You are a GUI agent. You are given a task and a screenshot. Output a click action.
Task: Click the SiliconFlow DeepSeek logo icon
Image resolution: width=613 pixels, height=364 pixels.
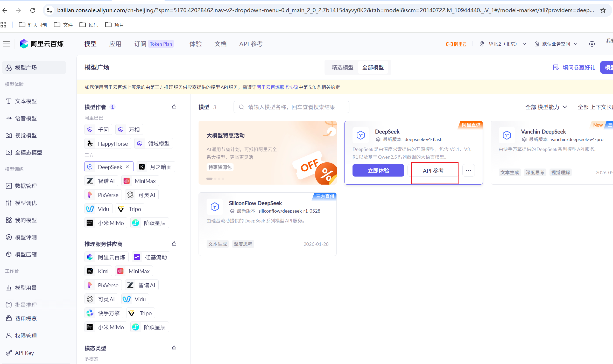[x=215, y=207]
